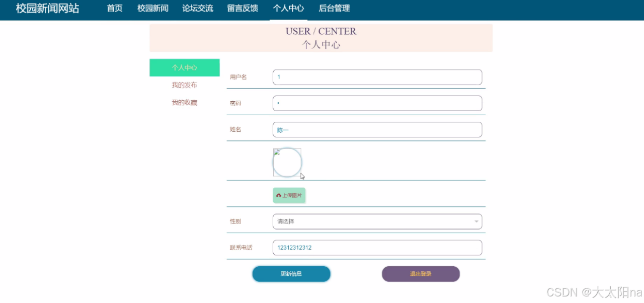Image resolution: width=644 pixels, height=303 pixels.
Task: Open the 校园新闻 menu item
Action: [152, 8]
